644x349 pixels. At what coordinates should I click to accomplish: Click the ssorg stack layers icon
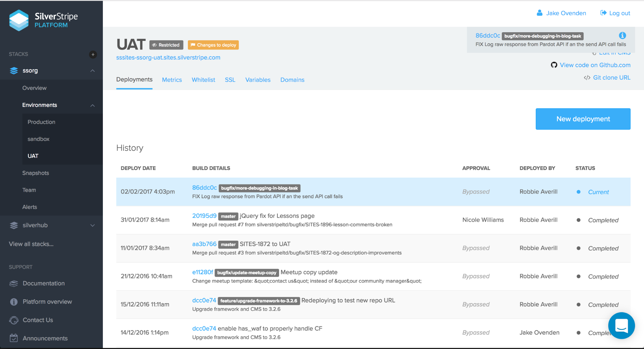click(x=14, y=71)
